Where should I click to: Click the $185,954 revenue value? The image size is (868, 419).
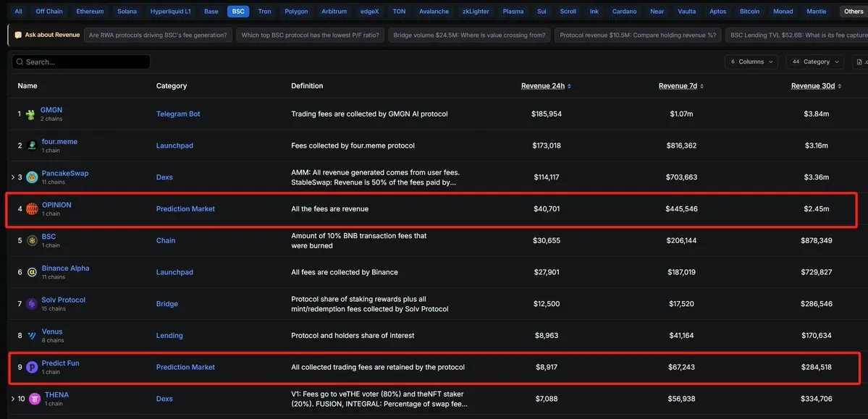[547, 114]
